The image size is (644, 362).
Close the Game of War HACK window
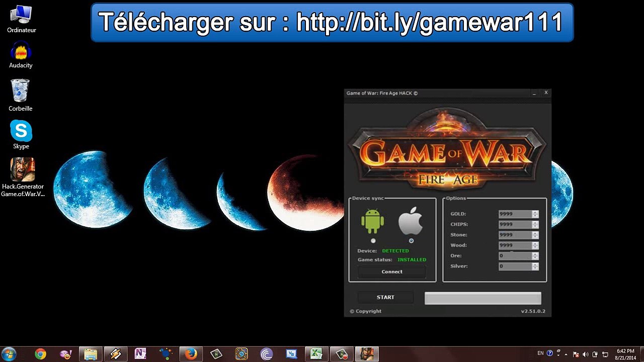pyautogui.click(x=546, y=93)
